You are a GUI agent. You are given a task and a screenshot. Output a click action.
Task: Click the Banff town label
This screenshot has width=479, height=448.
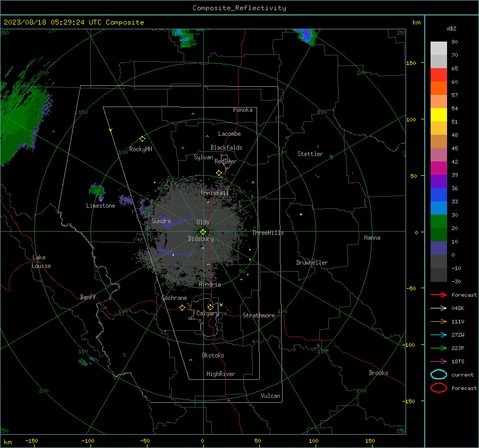(88, 297)
